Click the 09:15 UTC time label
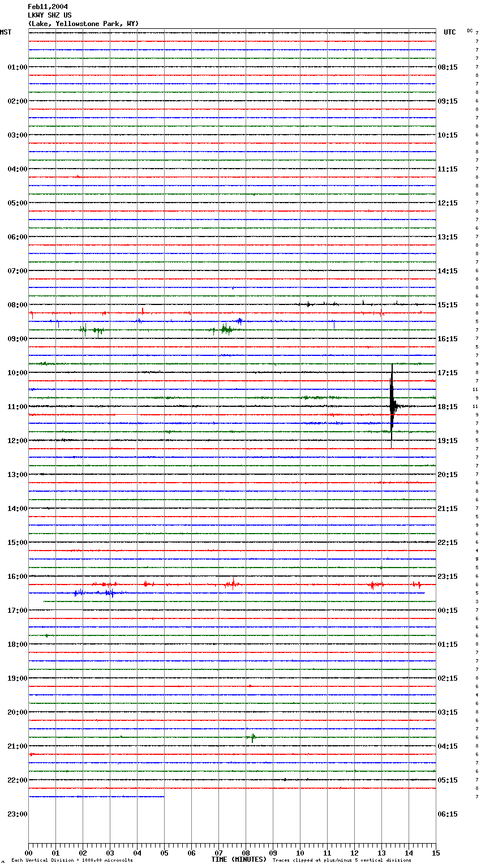Viewport: 481px width, 868px height. 448,101
